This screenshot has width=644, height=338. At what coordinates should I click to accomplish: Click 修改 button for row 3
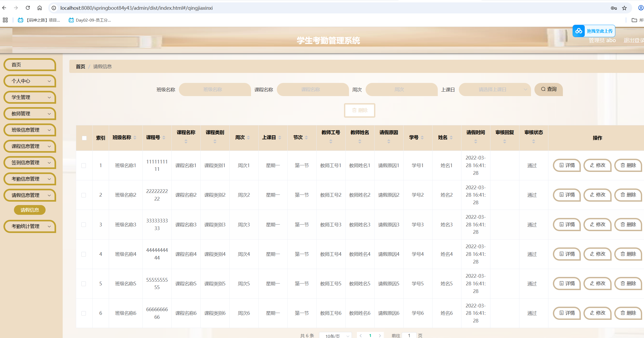click(x=597, y=225)
